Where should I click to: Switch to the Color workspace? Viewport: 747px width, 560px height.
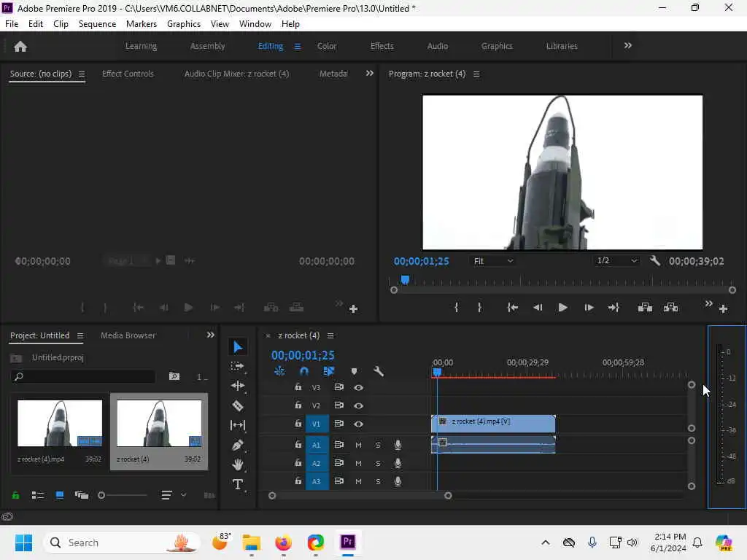pyautogui.click(x=327, y=46)
